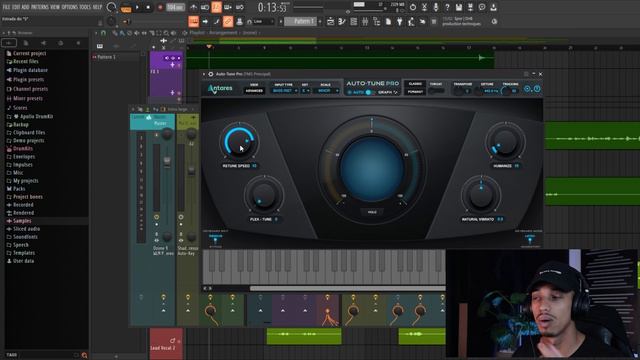Image resolution: width=640 pixels, height=360 pixels.
Task: Adjust the Humanize knob
Action: pos(505,142)
